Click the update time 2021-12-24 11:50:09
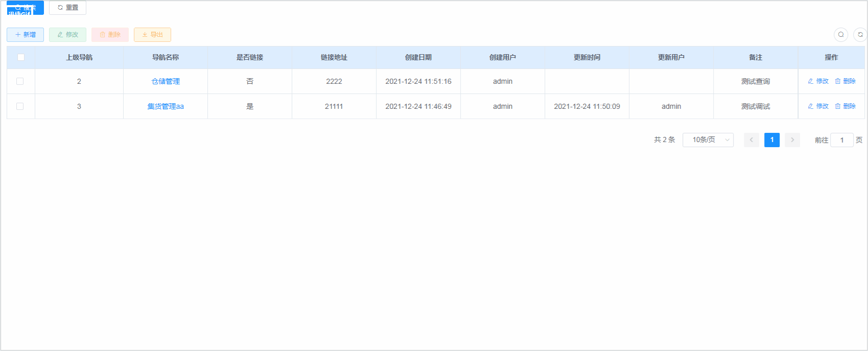The image size is (868, 351). (x=587, y=106)
